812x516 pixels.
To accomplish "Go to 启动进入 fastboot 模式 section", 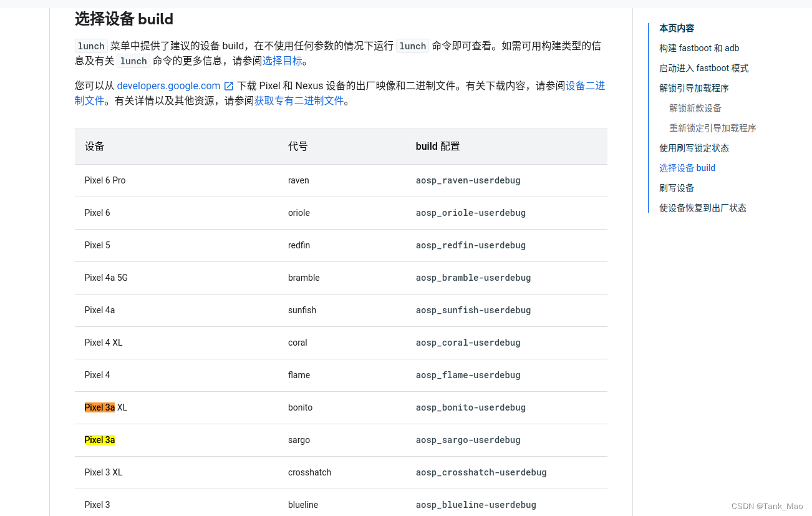I will click(703, 68).
